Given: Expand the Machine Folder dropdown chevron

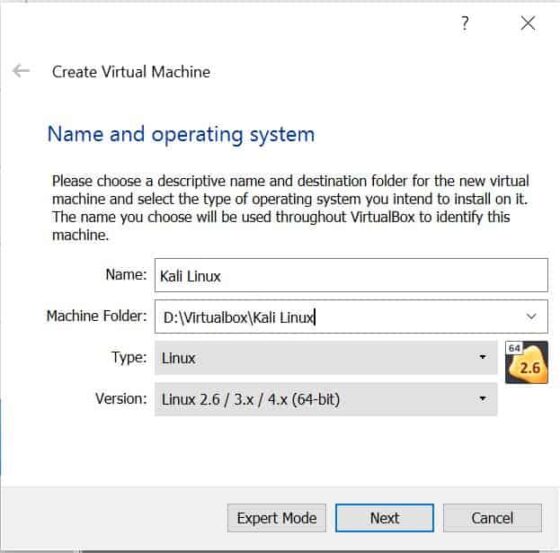Looking at the screenshot, I should click(x=531, y=317).
